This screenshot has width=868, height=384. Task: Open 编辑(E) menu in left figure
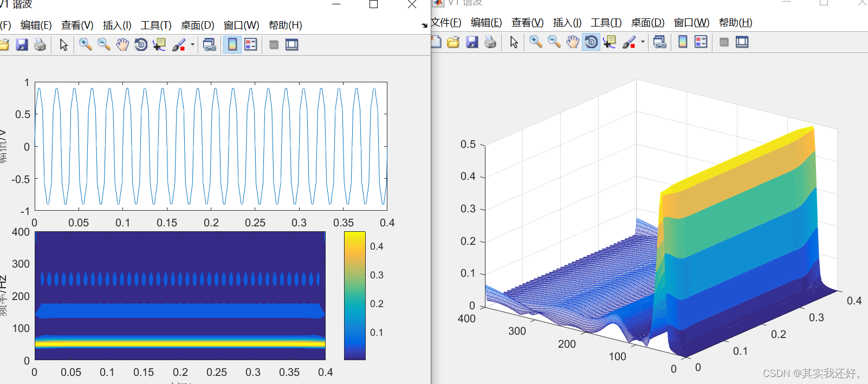point(36,25)
